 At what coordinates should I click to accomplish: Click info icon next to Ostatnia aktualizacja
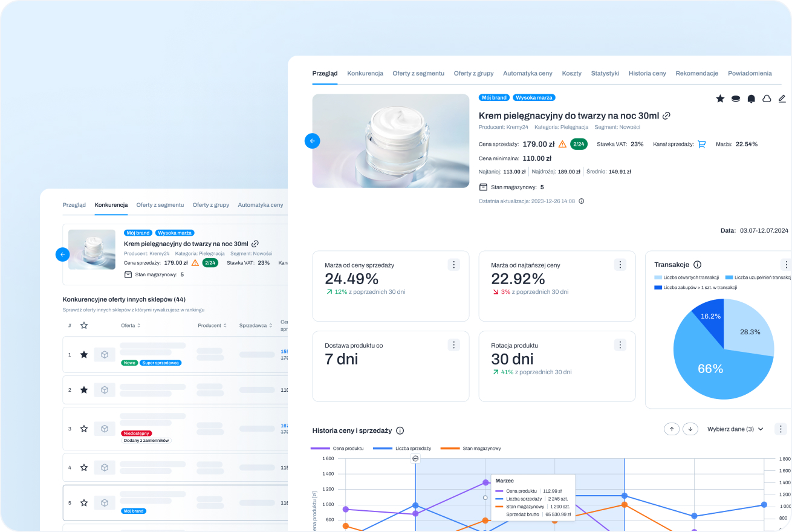pos(582,201)
